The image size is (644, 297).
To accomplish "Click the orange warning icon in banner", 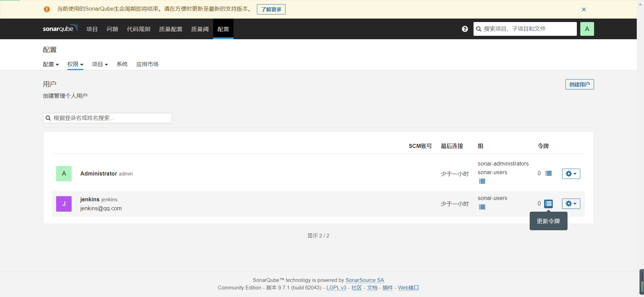I will 47,9.
